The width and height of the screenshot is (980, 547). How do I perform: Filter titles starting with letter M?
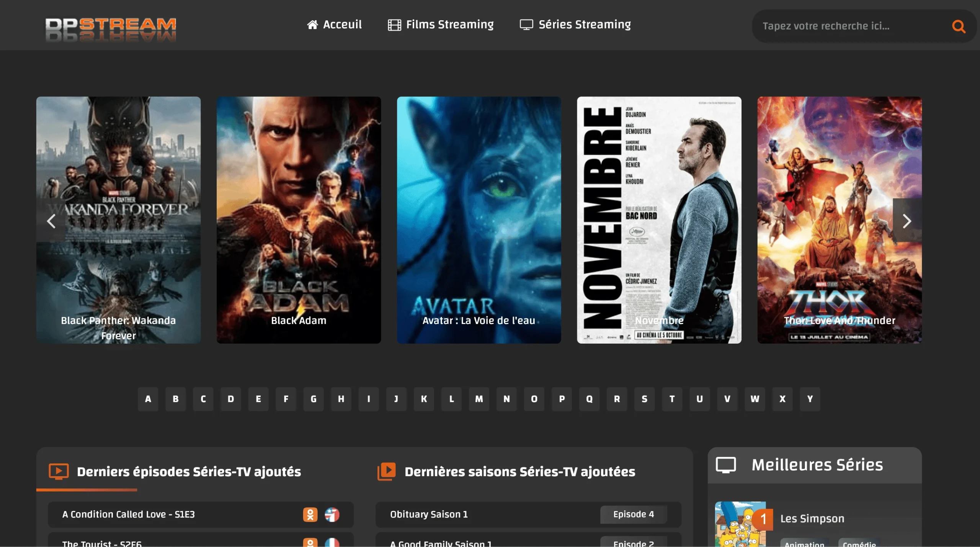click(479, 399)
